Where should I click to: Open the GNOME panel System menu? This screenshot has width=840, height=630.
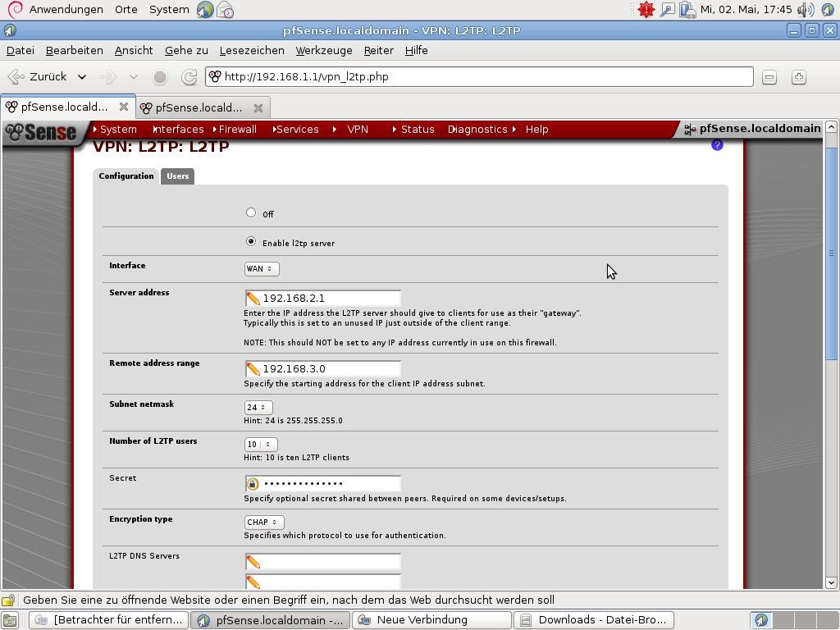(x=169, y=10)
